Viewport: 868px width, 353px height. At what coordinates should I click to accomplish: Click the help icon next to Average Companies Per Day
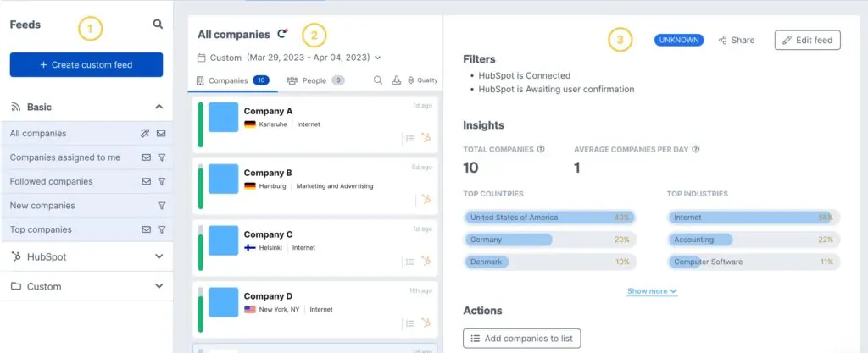(696, 149)
